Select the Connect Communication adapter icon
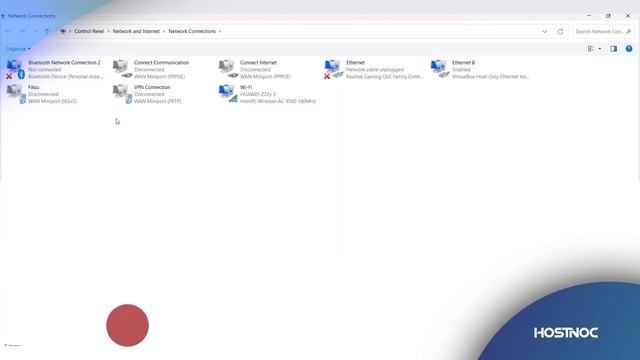The height and width of the screenshot is (360, 640). point(122,69)
